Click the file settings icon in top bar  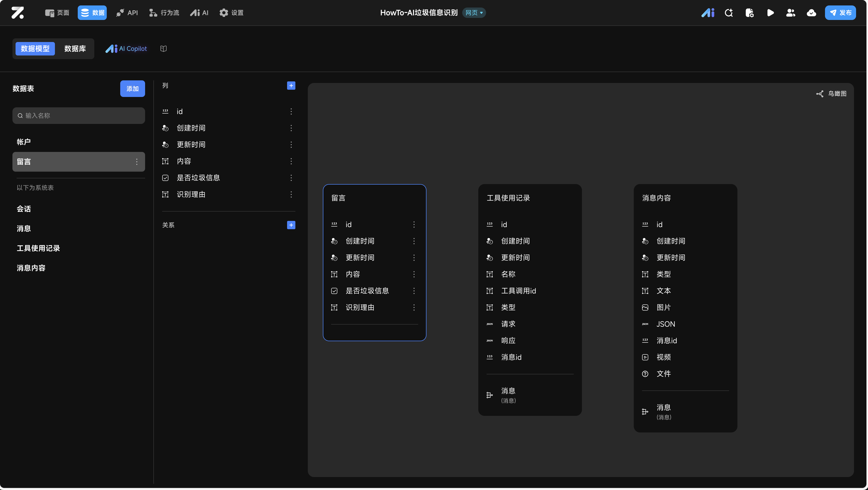pos(749,13)
